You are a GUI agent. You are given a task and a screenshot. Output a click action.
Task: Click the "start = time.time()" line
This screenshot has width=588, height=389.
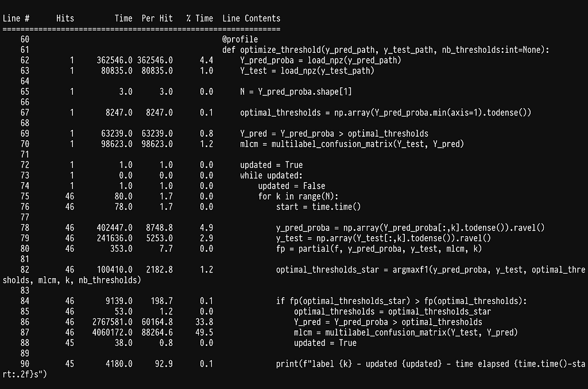coord(318,207)
